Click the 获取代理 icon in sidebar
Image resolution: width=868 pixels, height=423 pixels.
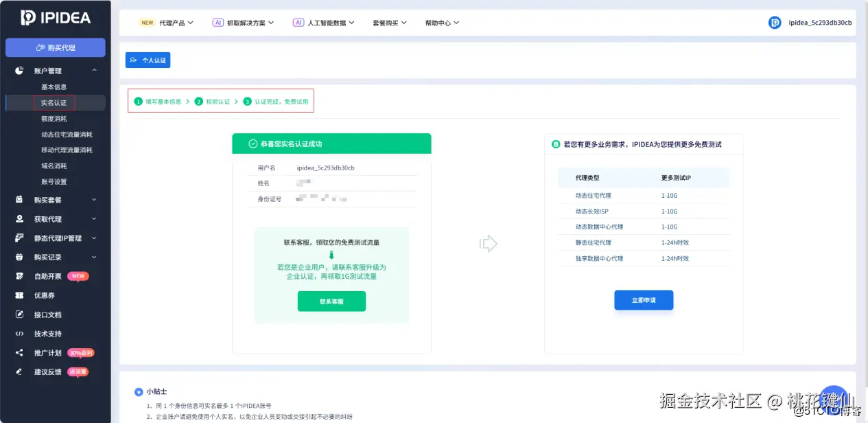pos(19,219)
